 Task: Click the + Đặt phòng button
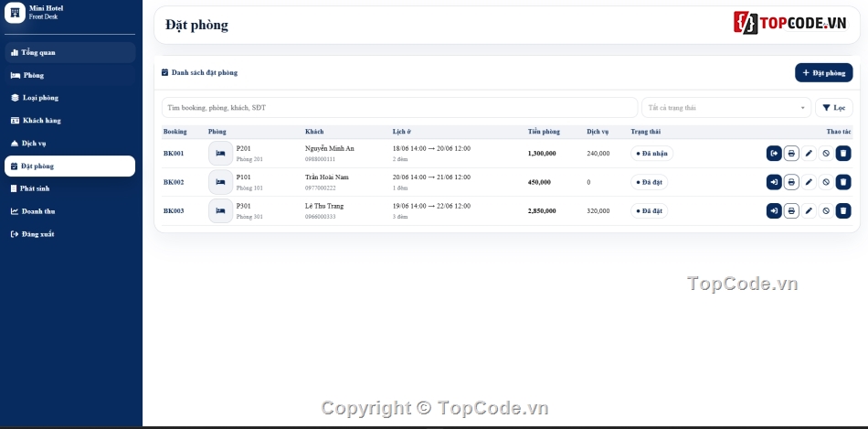pos(824,72)
